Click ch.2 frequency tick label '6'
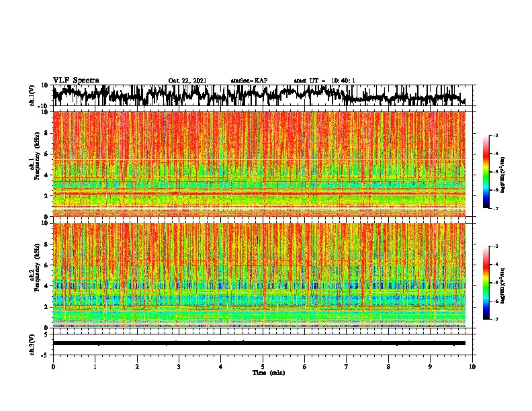This screenshot has height=411, width=532. pyautogui.click(x=46, y=265)
